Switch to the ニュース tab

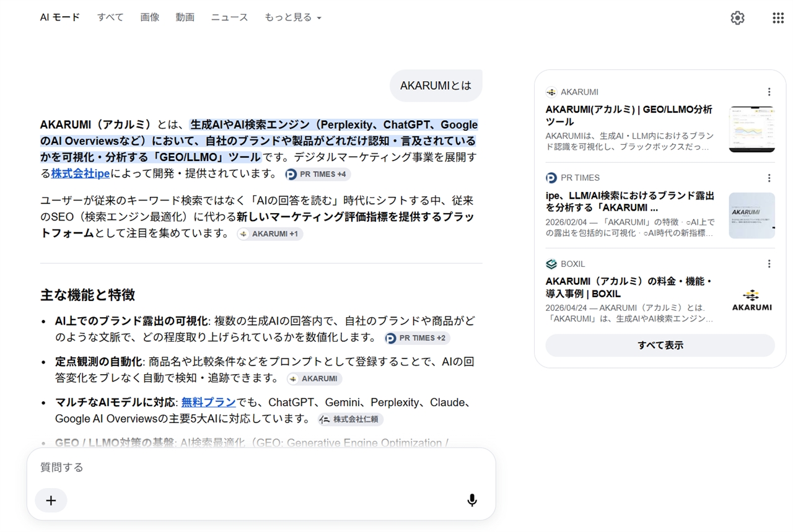(x=229, y=17)
